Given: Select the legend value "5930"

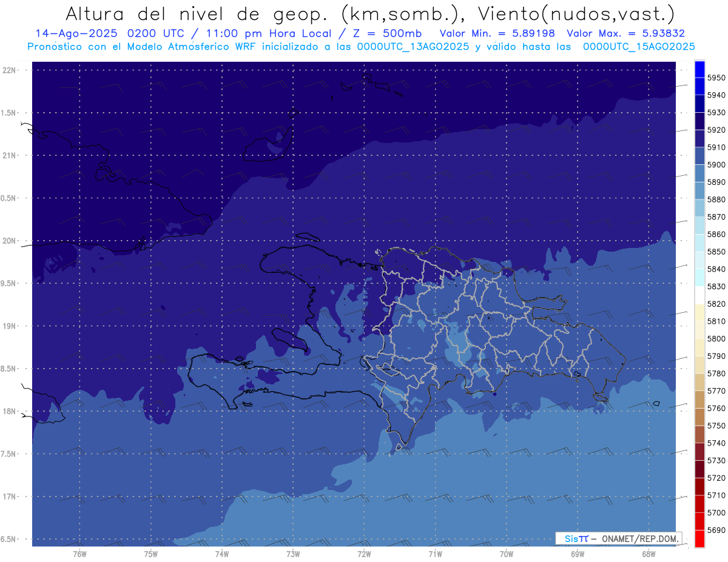Looking at the screenshot, I should tap(716, 113).
